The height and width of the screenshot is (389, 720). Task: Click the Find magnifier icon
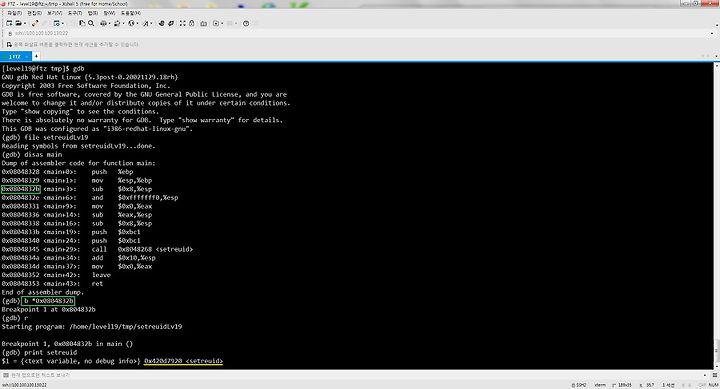91,23
